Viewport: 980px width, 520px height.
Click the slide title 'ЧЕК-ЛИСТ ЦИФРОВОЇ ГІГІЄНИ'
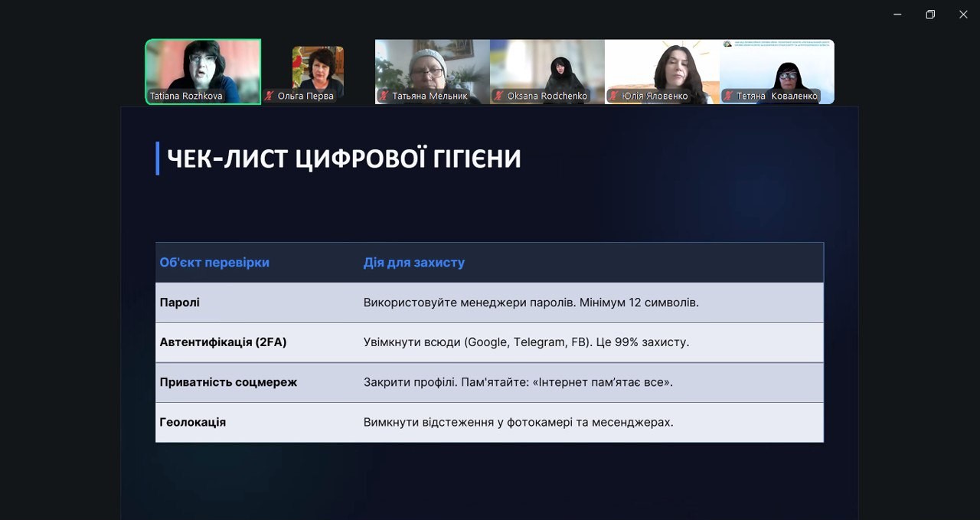tap(344, 159)
